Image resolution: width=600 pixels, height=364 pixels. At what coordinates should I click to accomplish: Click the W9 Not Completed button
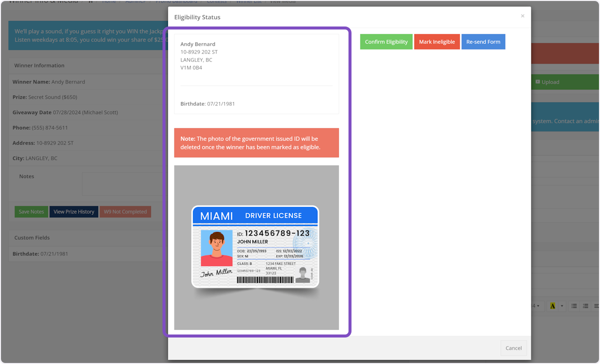pos(125,211)
